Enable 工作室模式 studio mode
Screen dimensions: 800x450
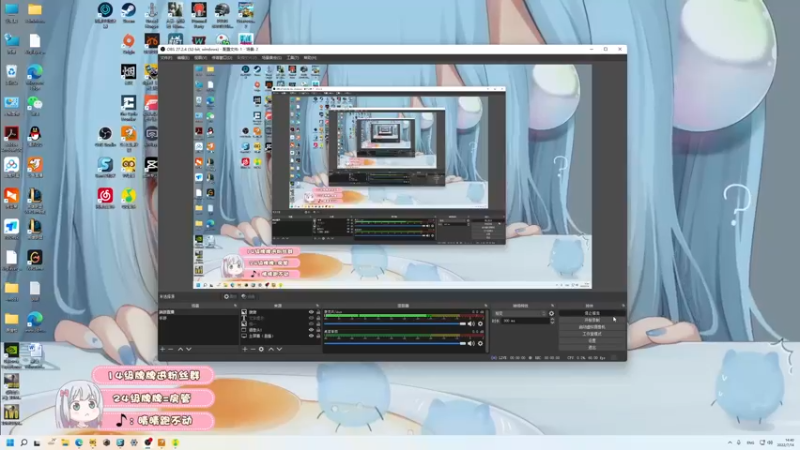click(x=592, y=334)
